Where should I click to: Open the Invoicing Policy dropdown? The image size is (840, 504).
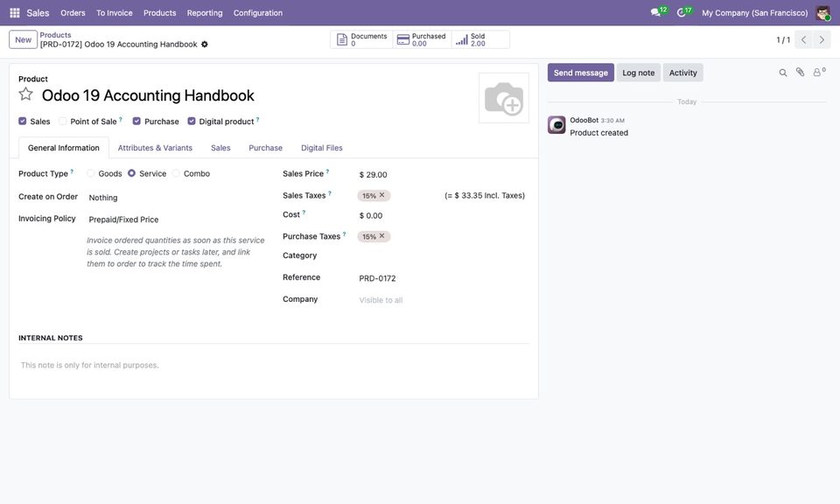point(177,220)
